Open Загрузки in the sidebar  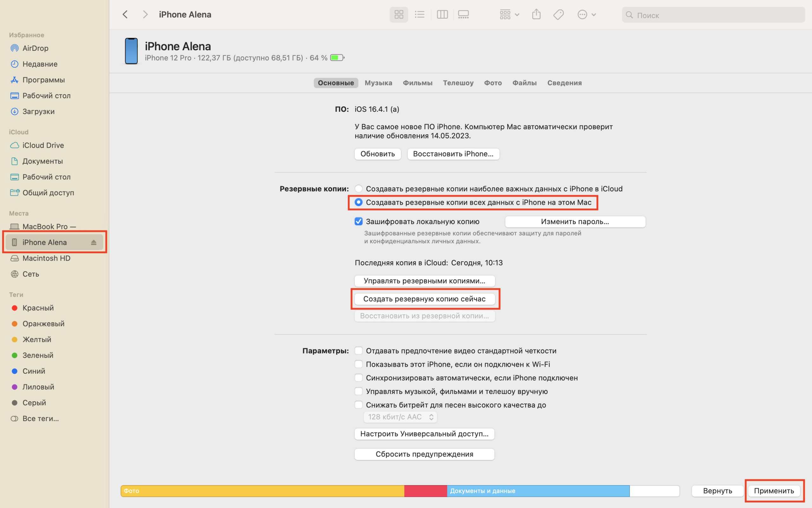[54, 111]
